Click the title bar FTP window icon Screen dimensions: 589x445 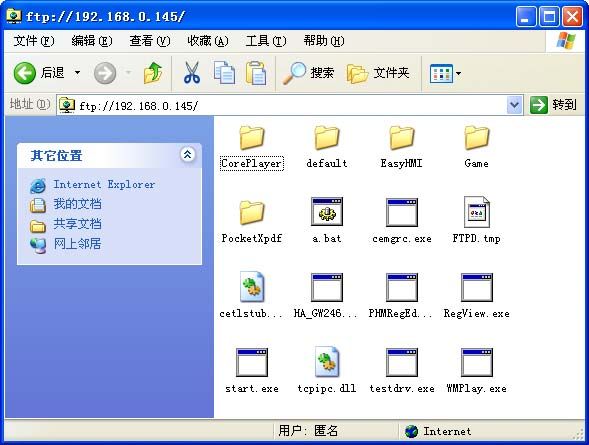point(14,16)
